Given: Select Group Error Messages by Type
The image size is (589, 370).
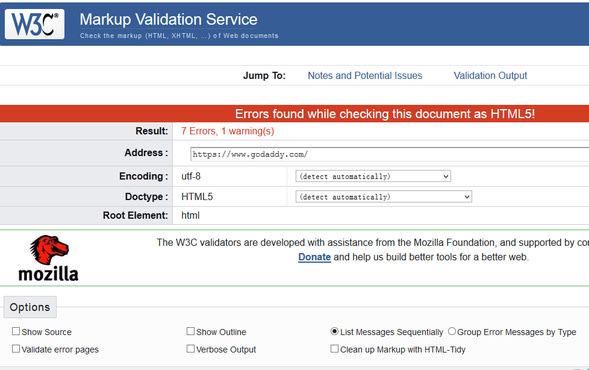Looking at the screenshot, I should click(452, 331).
